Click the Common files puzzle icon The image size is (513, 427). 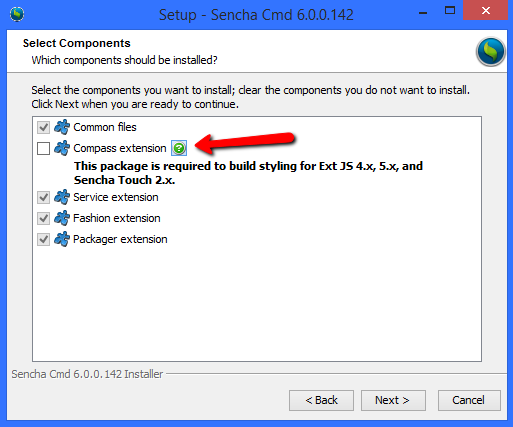pos(62,127)
